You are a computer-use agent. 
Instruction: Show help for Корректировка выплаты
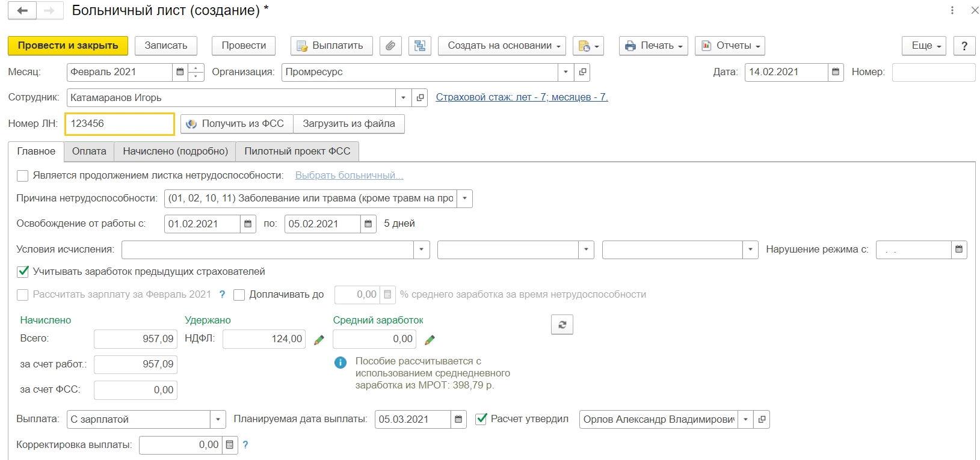245,445
